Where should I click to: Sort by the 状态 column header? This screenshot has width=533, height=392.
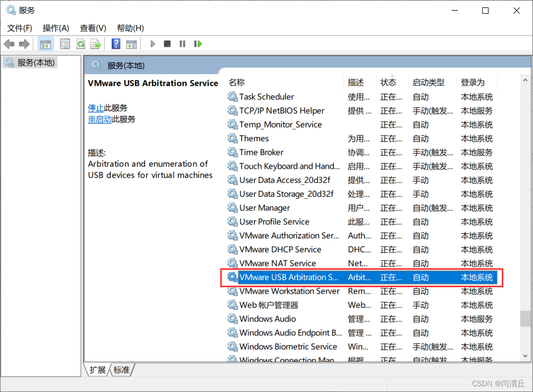click(x=392, y=82)
